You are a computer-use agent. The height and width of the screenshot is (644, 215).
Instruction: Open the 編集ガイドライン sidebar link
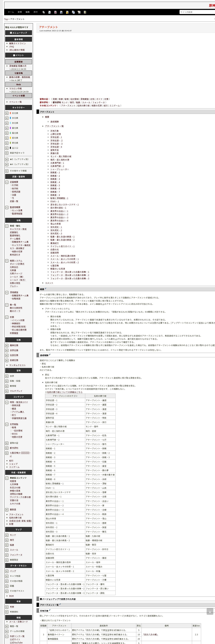click(18, 43)
